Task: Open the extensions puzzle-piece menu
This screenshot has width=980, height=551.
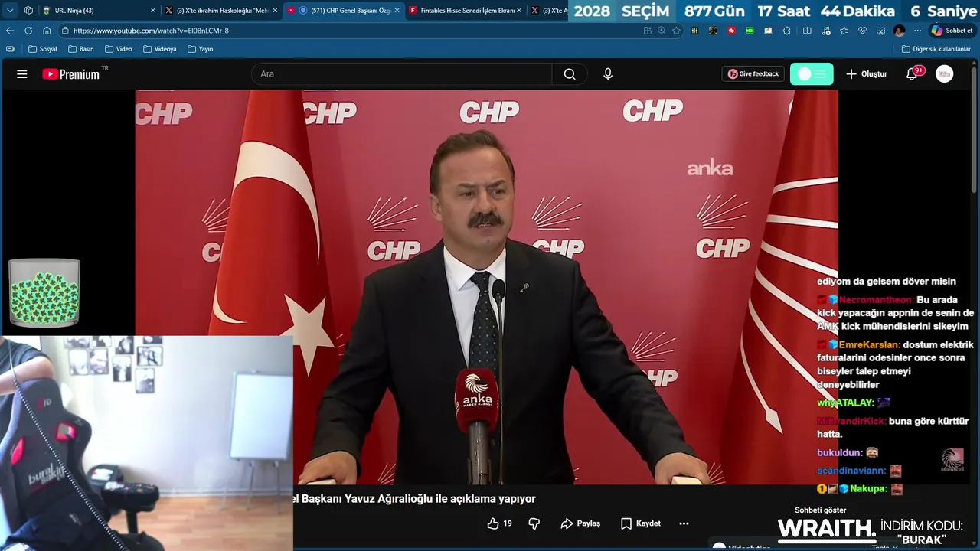Action: click(x=786, y=31)
